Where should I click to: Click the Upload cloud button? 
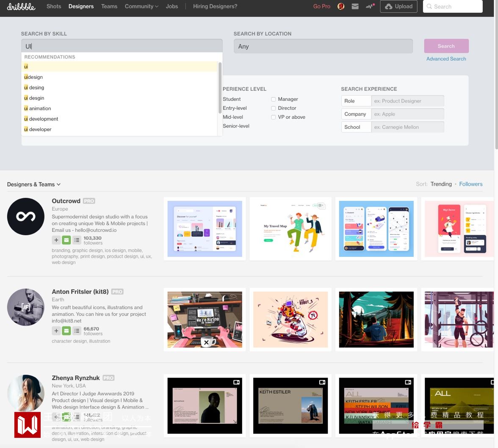click(398, 6)
